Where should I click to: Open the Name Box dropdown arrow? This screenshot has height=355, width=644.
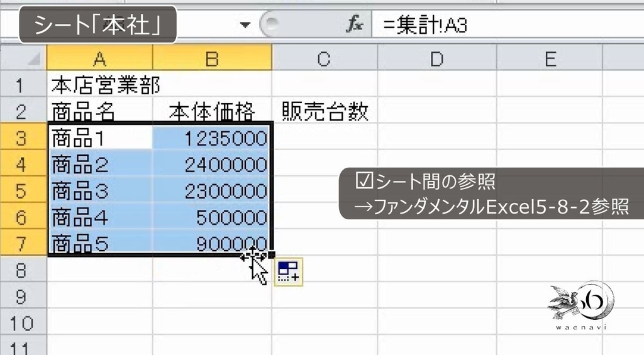coord(245,25)
